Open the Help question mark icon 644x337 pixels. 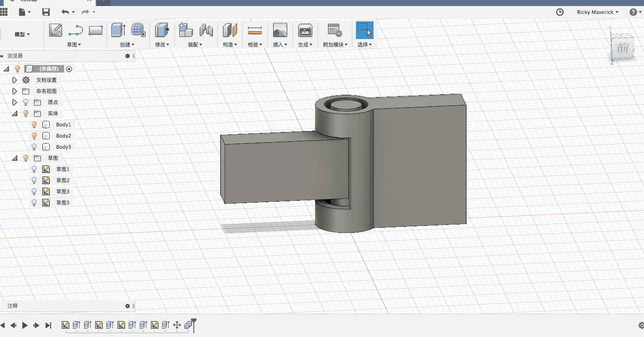coord(633,12)
